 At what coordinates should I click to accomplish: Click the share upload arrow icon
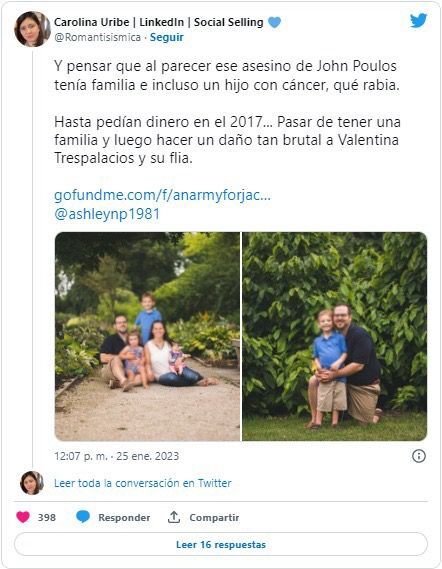click(174, 517)
